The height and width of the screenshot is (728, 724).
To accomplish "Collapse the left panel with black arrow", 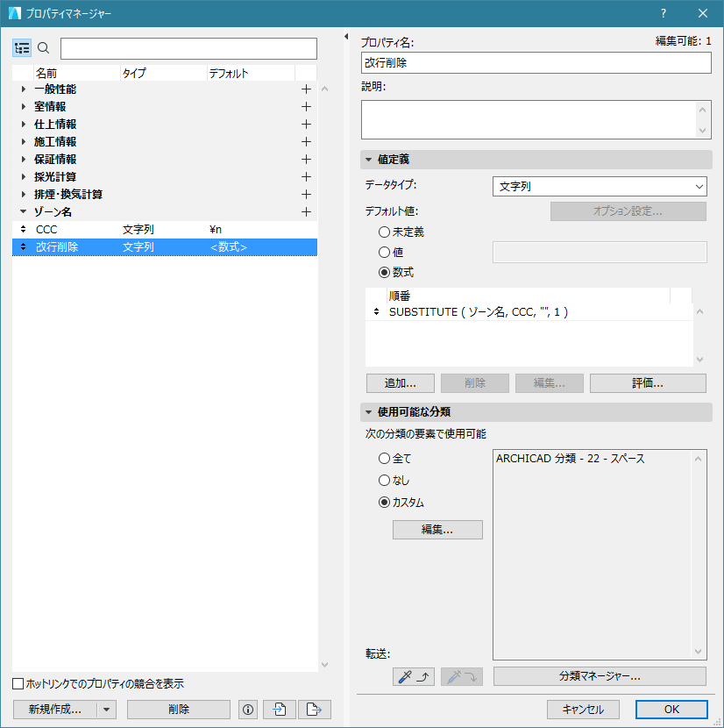I will (x=346, y=36).
